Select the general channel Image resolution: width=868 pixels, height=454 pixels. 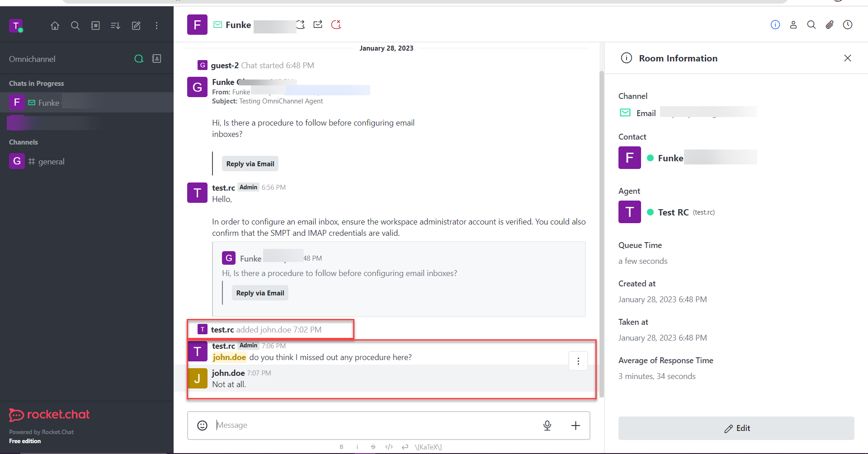tap(51, 162)
